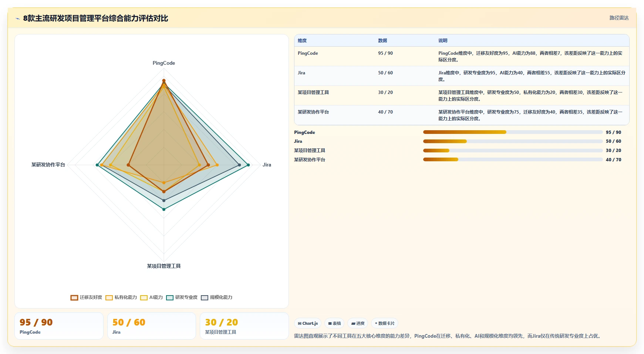Image resolution: width=644 pixels, height=354 pixels.
Task: Click the header icon beside the dashboard title
Action: coord(17,18)
